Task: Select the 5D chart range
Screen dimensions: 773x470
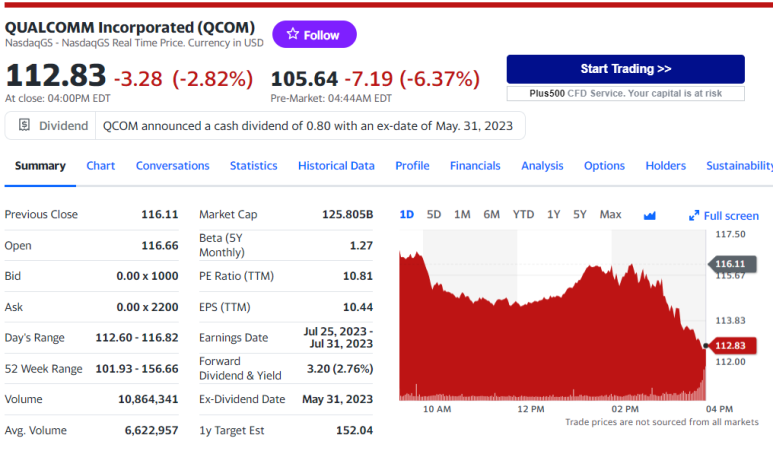Action: click(434, 215)
